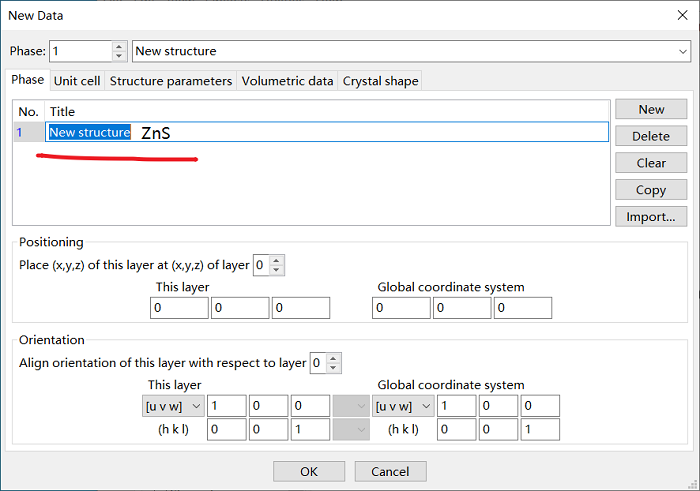
Task: Go to the Volumetric data tab
Action: [x=288, y=81]
